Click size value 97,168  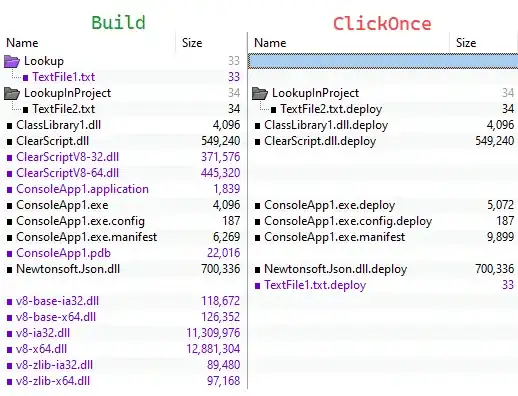point(224,381)
